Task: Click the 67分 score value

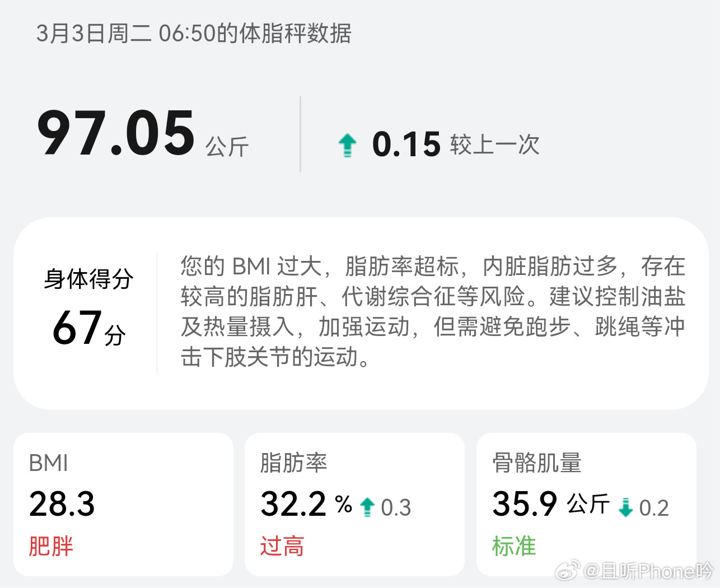Action: point(88,330)
